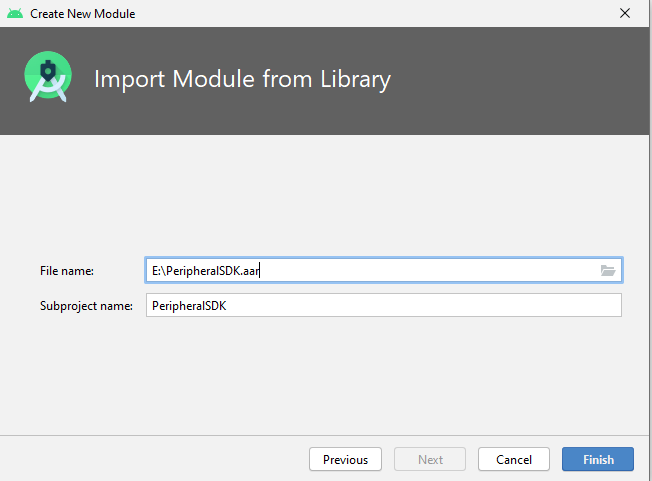Click the "Import Module from Library" heading
This screenshot has height=481, width=652.
pyautogui.click(x=242, y=79)
